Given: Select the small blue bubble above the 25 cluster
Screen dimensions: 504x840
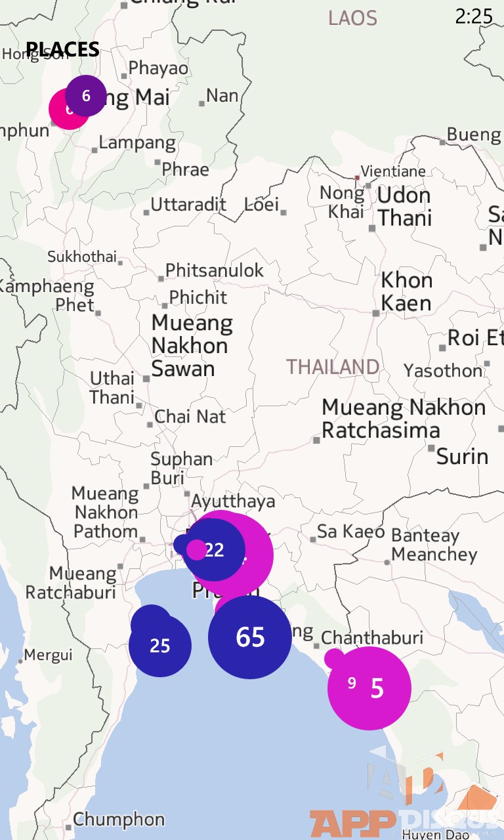Looking at the screenshot, I should 152,617.
